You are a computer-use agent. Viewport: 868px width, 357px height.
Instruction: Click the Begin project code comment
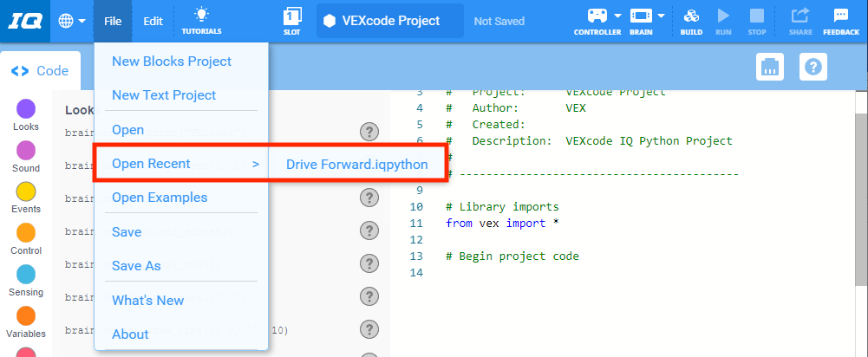[512, 256]
